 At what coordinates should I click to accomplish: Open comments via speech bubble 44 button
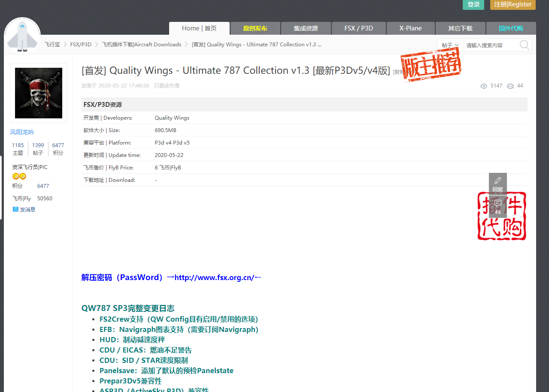[x=498, y=207]
